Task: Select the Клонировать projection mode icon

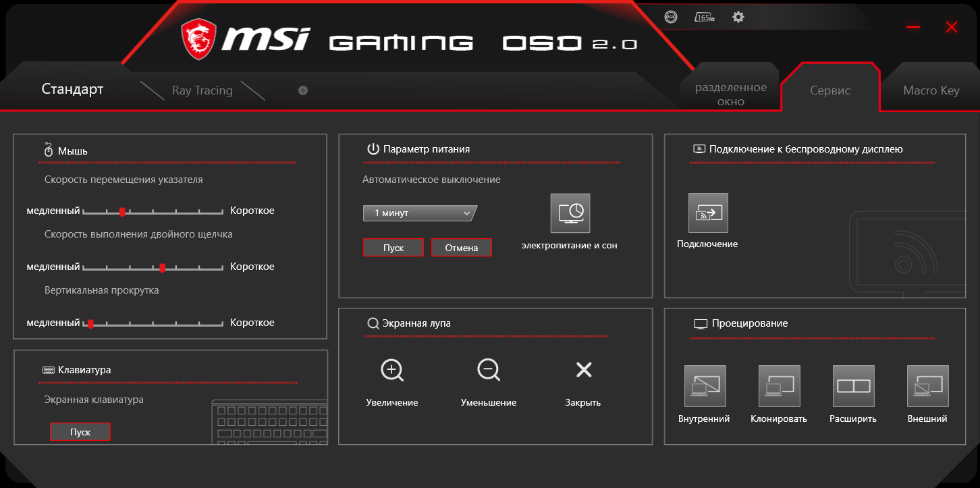Action: [780, 386]
